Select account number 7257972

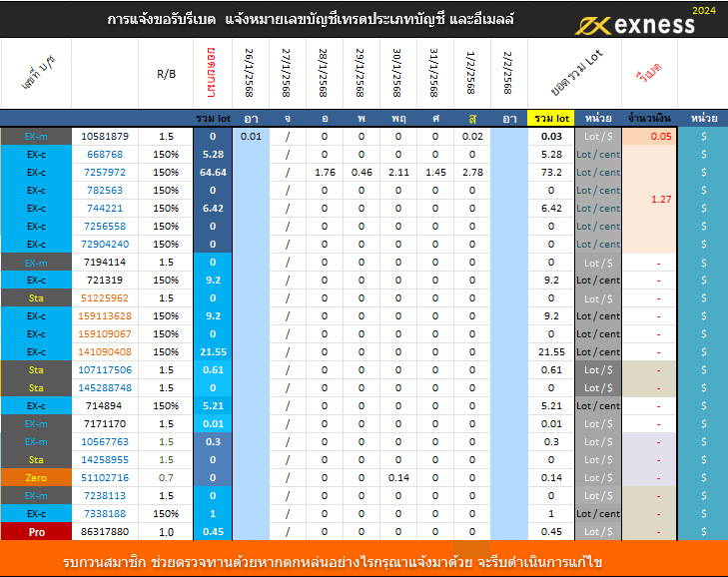pos(105,173)
